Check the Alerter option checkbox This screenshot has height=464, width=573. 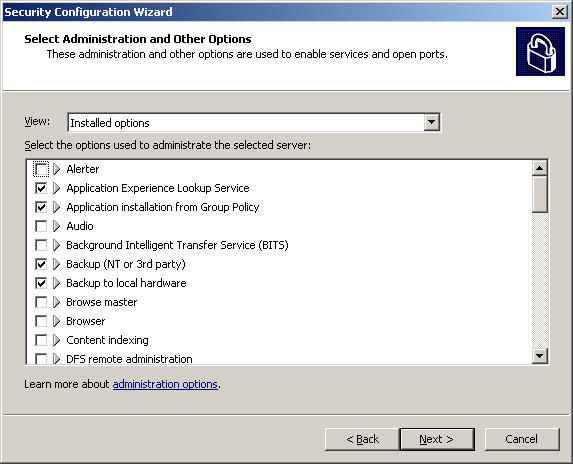[x=41, y=169]
